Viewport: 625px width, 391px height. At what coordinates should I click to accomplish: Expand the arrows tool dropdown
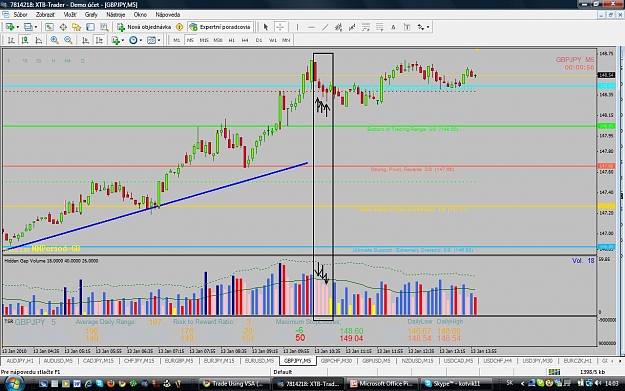point(428,27)
